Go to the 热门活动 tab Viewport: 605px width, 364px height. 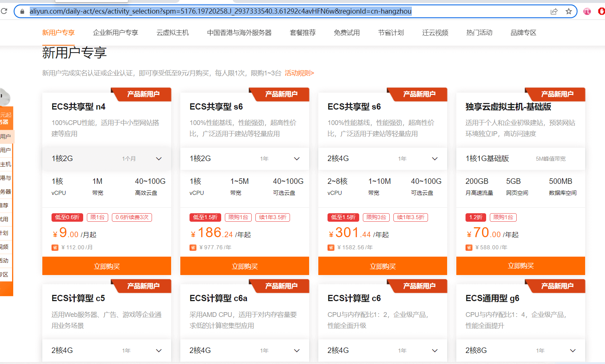479,33
